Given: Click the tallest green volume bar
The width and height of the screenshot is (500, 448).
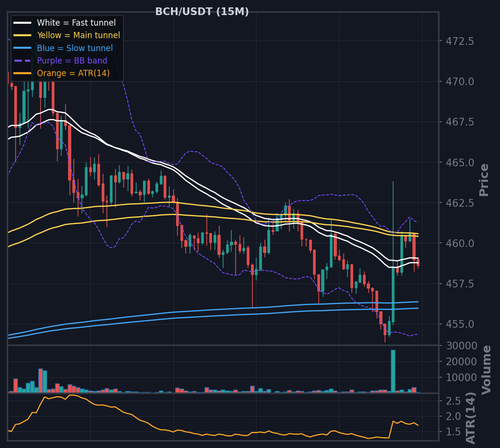Looking at the screenshot, I should [393, 371].
